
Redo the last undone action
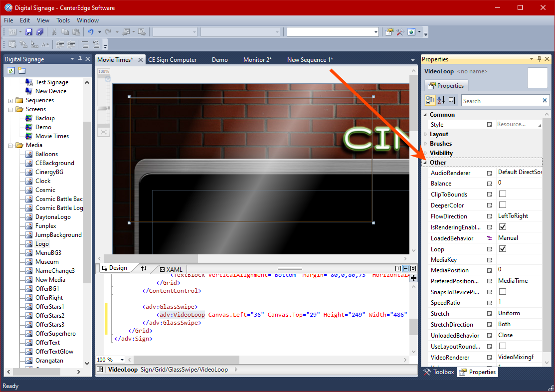(108, 32)
